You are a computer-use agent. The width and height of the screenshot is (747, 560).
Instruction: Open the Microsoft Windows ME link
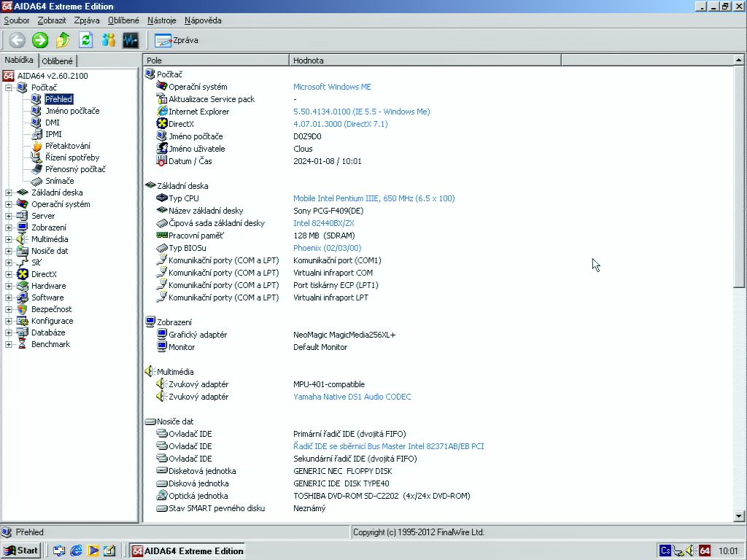click(332, 87)
